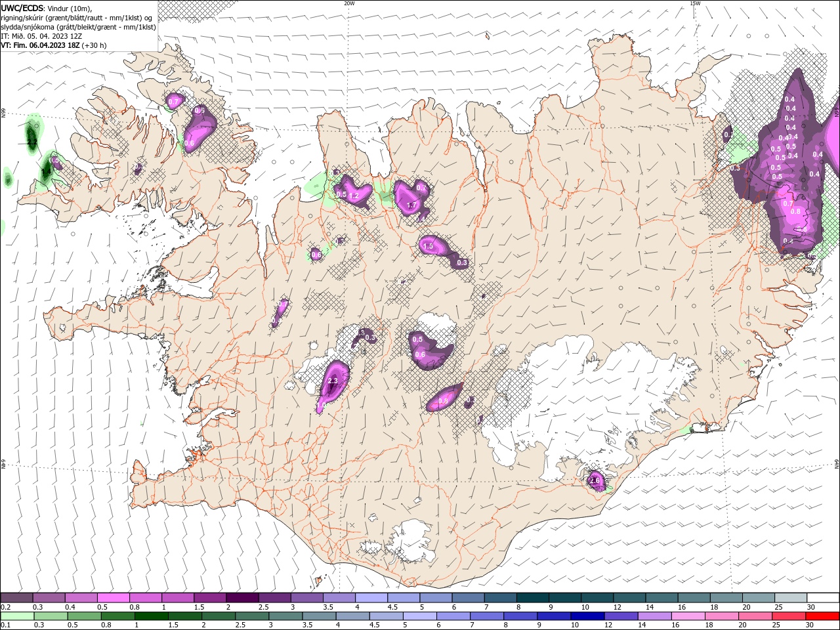
Task: Click the '15W' longitude label at top
Action: pyautogui.click(x=695, y=3)
